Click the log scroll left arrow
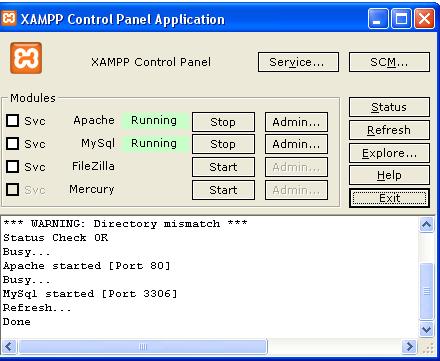 9,347
